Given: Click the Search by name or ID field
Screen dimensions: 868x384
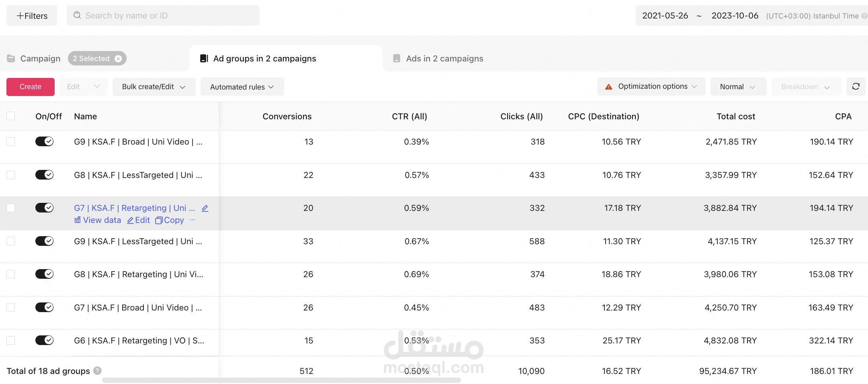Looking at the screenshot, I should [163, 16].
